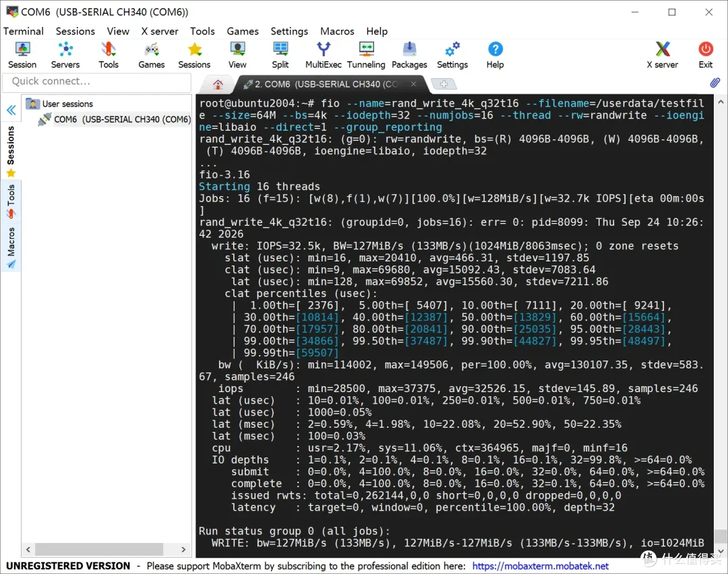
Task: Open the Tunneling toolbar icon
Action: tap(366, 55)
